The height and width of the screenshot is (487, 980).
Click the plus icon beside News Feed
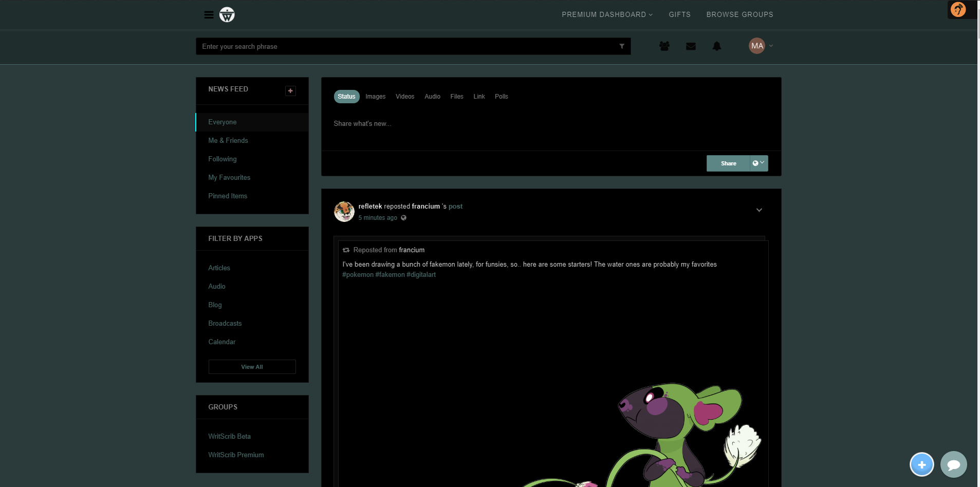[290, 91]
